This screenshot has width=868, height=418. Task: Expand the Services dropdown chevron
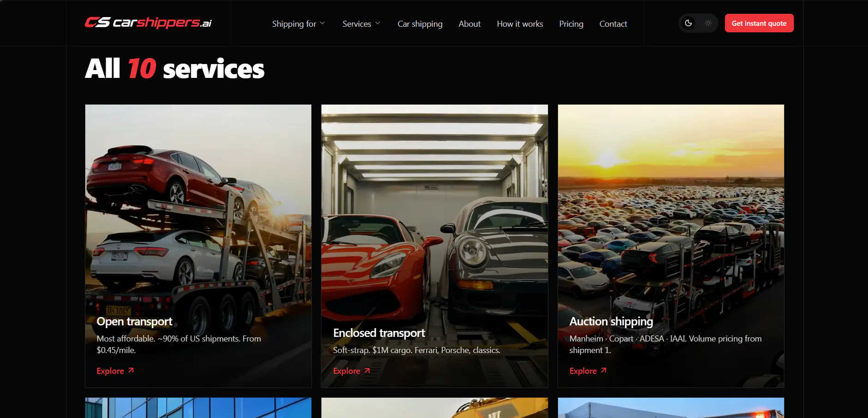click(x=378, y=24)
